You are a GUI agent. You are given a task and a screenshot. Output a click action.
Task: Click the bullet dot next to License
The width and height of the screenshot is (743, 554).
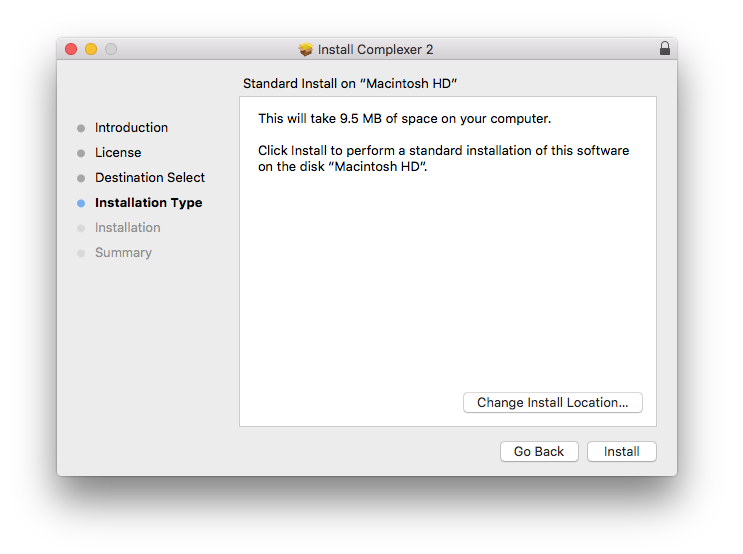(x=81, y=153)
